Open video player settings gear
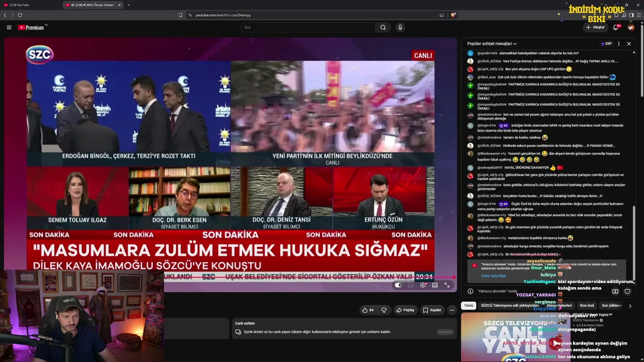The height and width of the screenshot is (362, 644). coord(423,285)
